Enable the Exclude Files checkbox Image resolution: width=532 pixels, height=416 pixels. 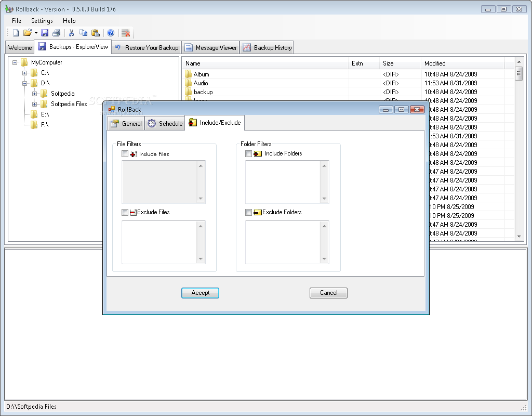coord(125,212)
